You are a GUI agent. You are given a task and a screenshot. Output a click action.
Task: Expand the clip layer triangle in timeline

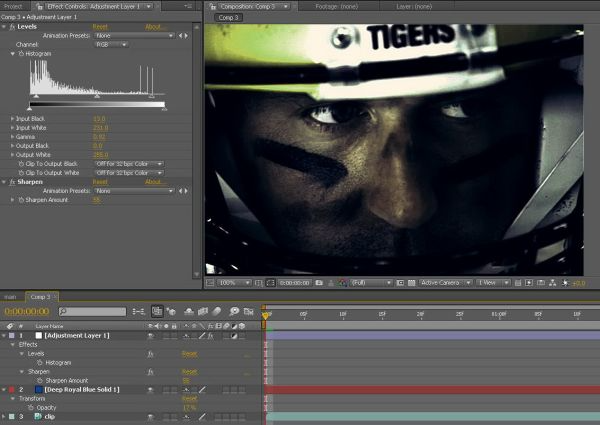4,417
